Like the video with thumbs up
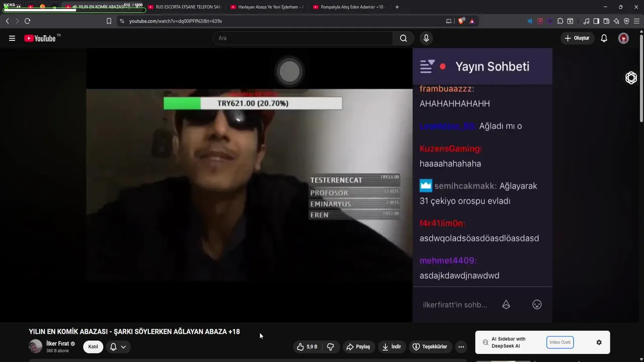Image resolution: width=644 pixels, height=362 pixels. tap(307, 347)
